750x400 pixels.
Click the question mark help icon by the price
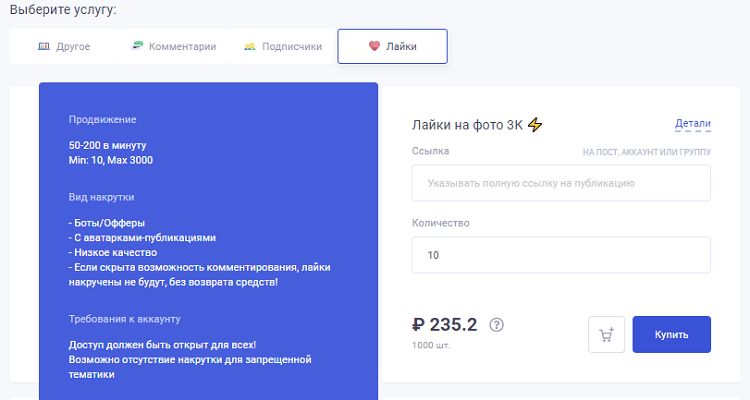497,325
